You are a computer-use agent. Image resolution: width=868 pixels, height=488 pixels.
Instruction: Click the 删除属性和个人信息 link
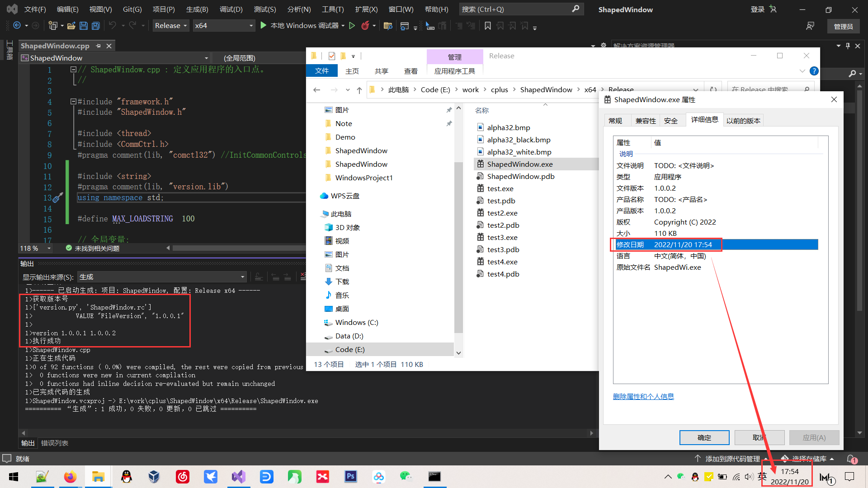pyautogui.click(x=643, y=396)
